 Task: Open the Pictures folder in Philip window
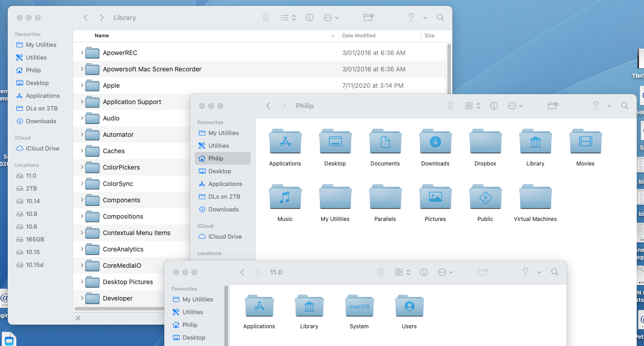435,198
